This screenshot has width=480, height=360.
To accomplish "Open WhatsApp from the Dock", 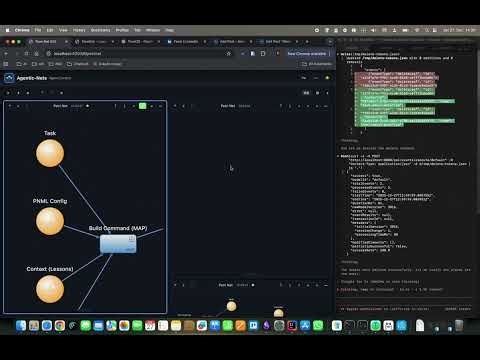I will coord(318,325).
